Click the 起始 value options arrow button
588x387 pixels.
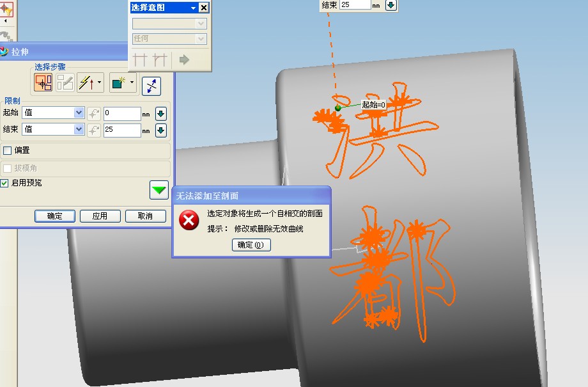pos(161,113)
